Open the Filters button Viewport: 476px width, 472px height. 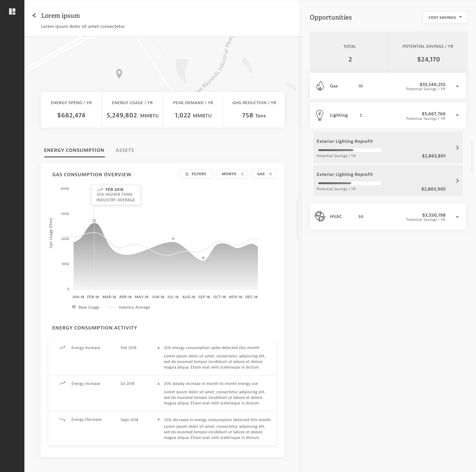pos(195,174)
